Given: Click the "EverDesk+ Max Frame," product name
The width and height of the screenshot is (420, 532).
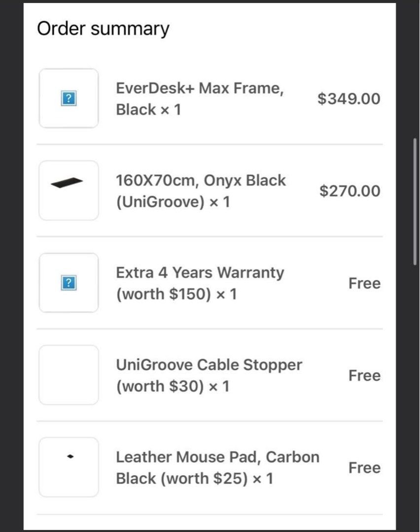Looking at the screenshot, I should (199, 89).
